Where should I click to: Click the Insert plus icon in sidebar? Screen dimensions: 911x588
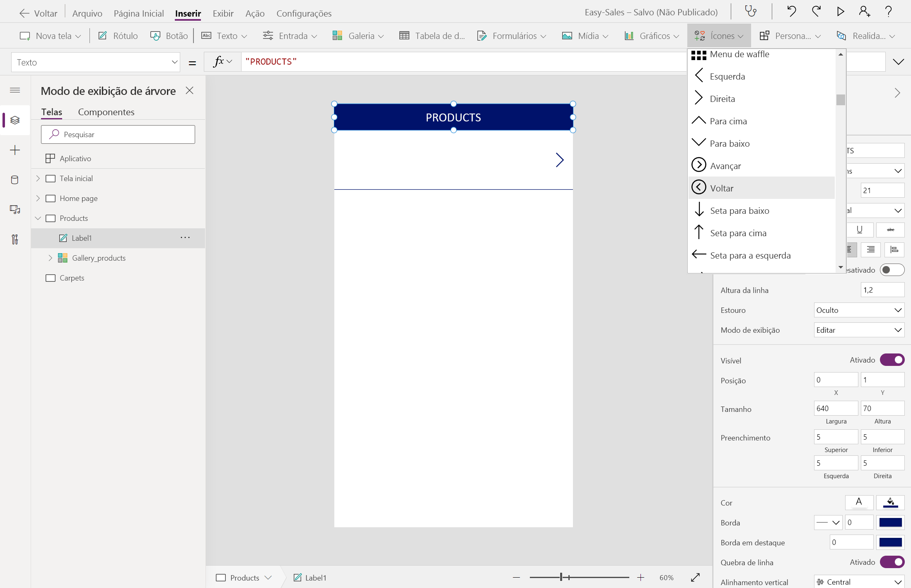pos(15,150)
